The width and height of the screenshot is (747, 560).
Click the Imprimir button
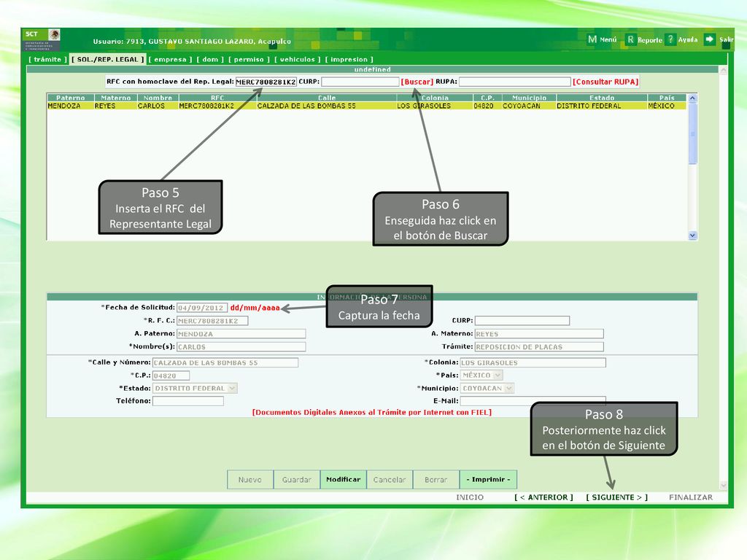pos(488,480)
